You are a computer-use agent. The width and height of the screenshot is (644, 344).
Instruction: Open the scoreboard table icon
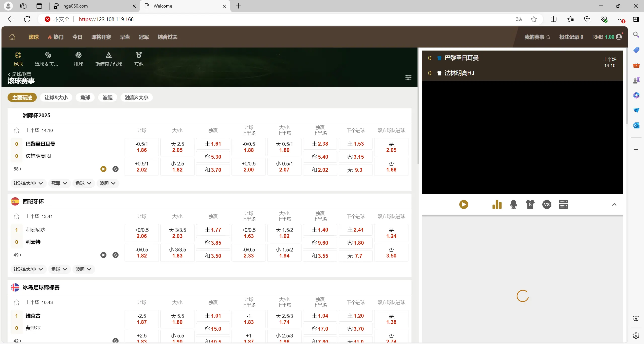[563, 204]
